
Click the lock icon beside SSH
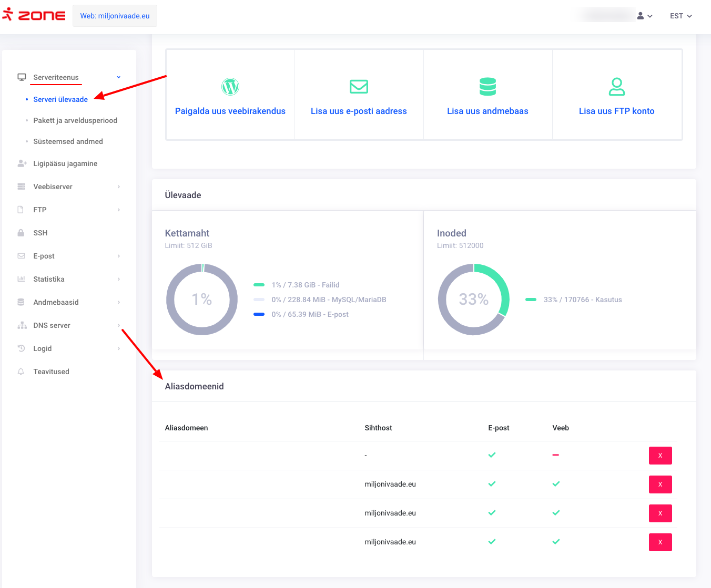point(21,233)
